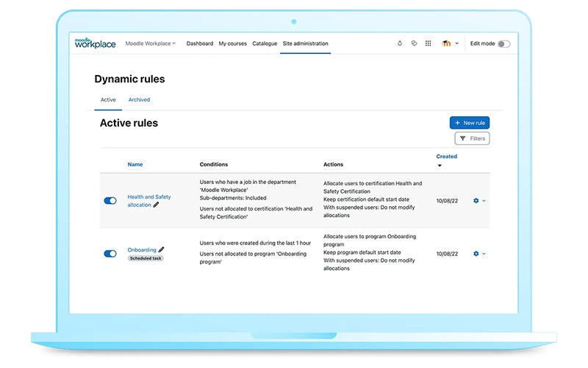
Task: Click the funnel icon in Filters button
Action: (463, 138)
